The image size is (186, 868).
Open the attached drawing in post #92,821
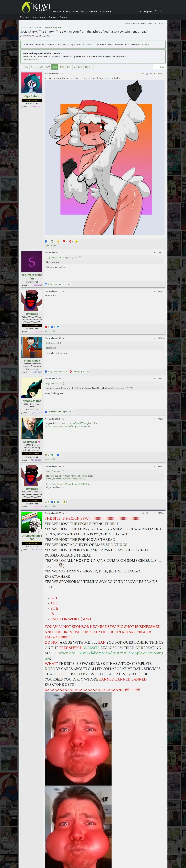(x=105, y=157)
